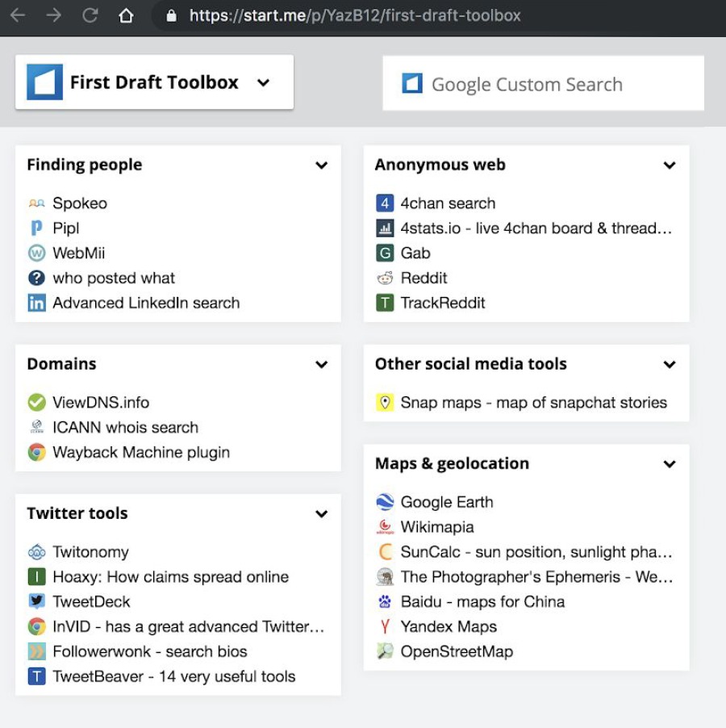Click the browser home icon
Image resolution: width=726 pixels, height=728 pixels.
pos(126,15)
